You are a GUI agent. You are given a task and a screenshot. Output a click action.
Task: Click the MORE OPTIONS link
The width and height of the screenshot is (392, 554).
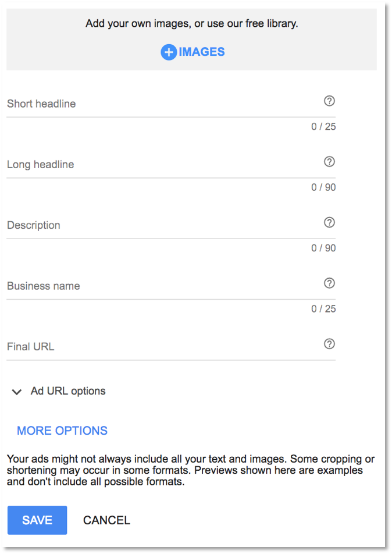(62, 431)
